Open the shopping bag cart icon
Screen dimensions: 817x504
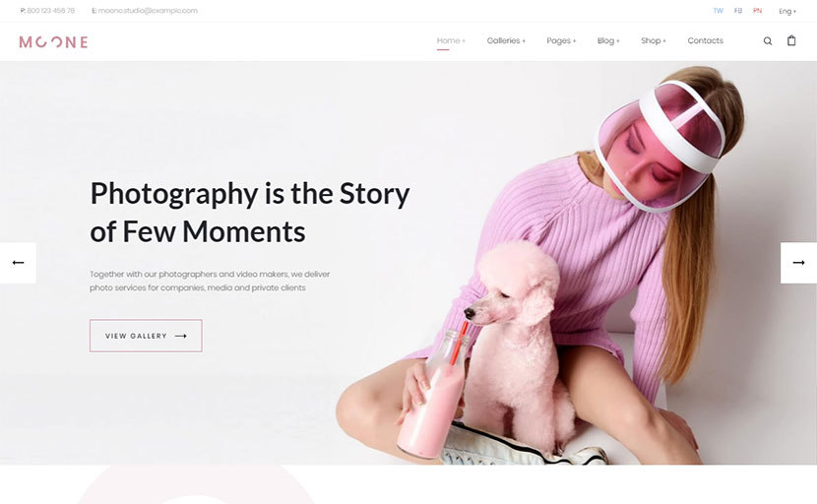[791, 40]
